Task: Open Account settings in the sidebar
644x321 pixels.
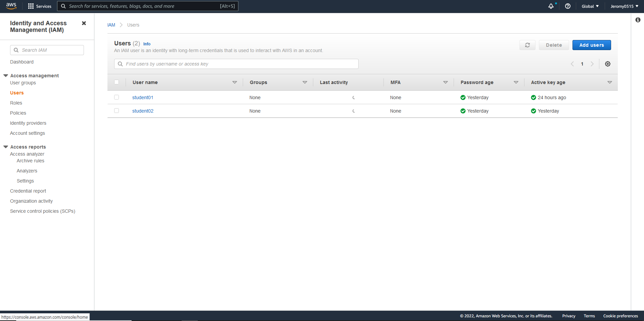Action: click(x=28, y=133)
